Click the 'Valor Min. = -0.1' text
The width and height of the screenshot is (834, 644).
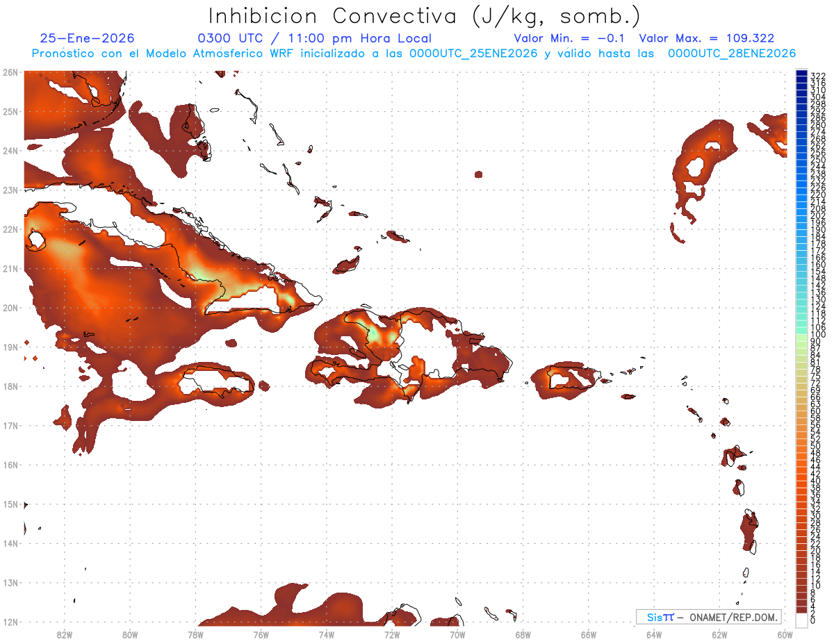[x=570, y=38]
